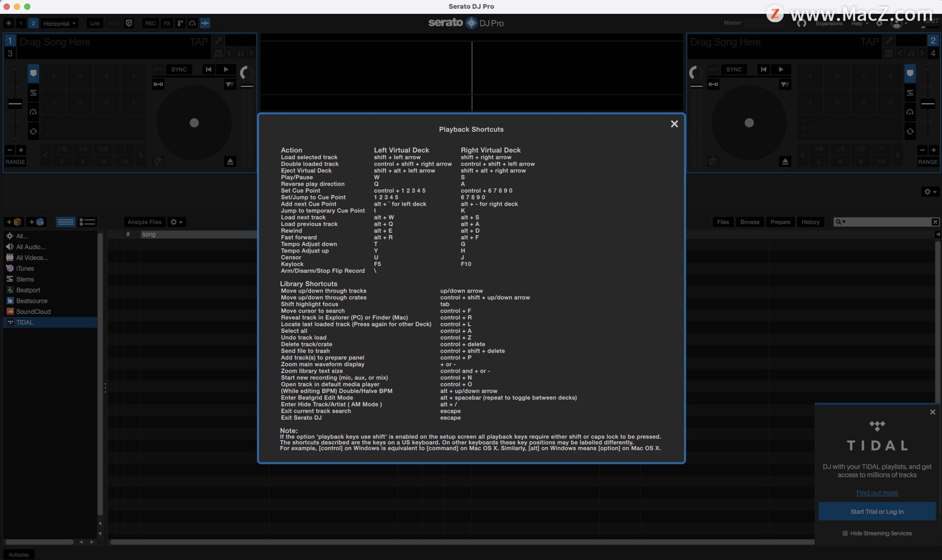
Task: Add a new crate
Action: [14, 222]
